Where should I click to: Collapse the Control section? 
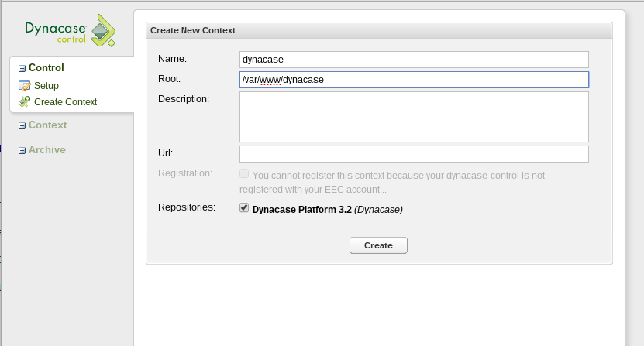[22, 69]
